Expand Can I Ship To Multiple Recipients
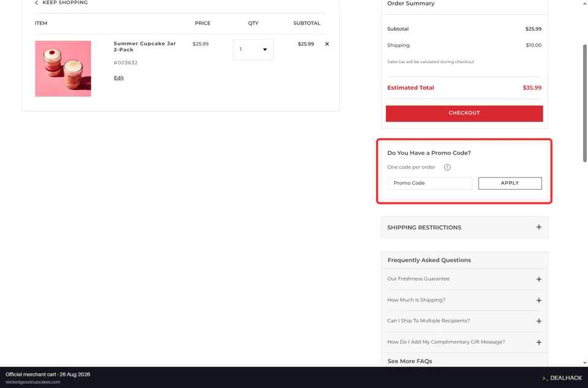 (x=464, y=321)
